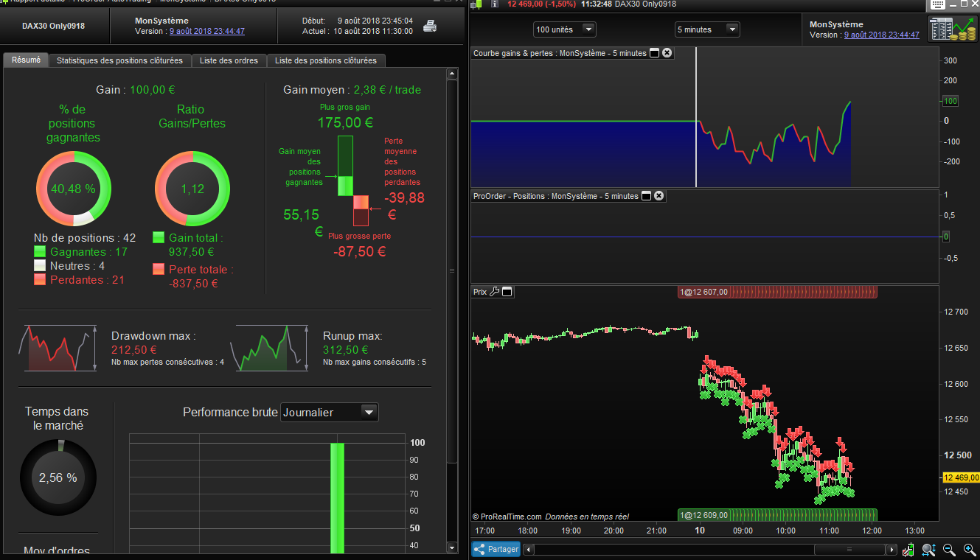Click the 40,48 % winning positions donut chart
The width and height of the screenshot is (980, 560).
(x=74, y=188)
